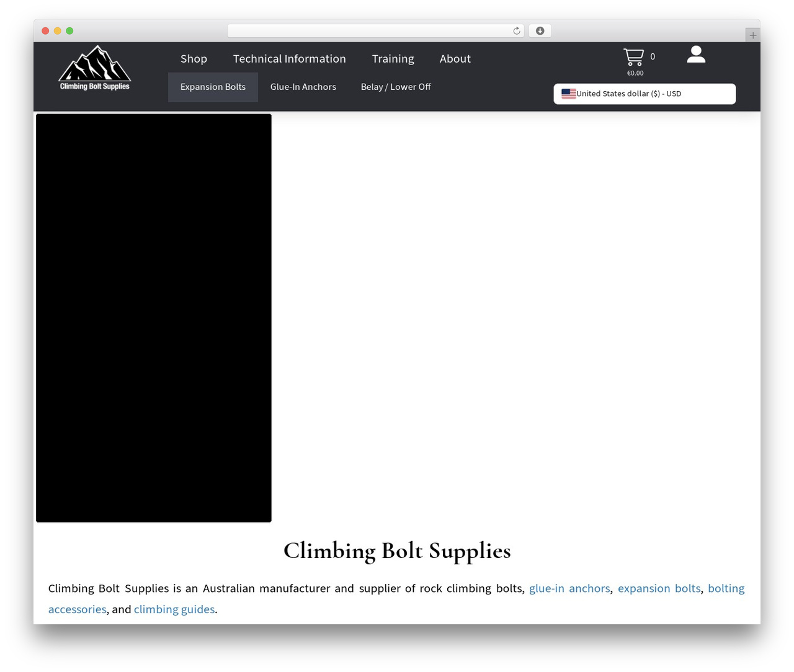Screen dimensions: 794x672
Task: Open the shopping cart icon
Action: tap(633, 57)
